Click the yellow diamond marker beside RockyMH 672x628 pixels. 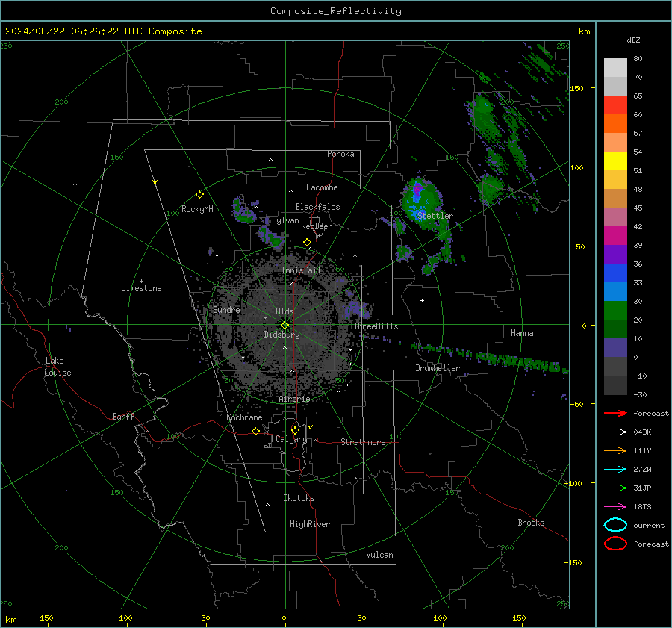(x=199, y=195)
